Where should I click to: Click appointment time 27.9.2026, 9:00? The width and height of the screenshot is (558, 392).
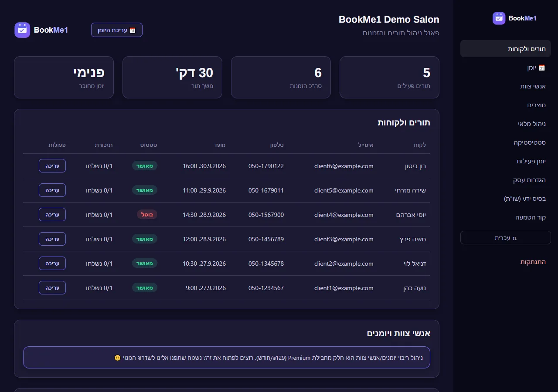(206, 288)
